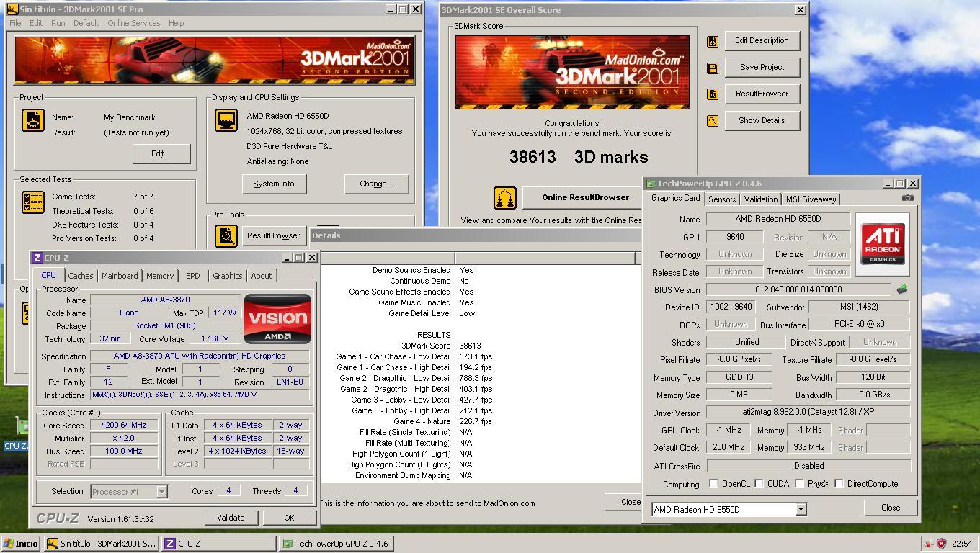Click the Edit... button in Project group
This screenshot has width=980, height=553.
161,153
